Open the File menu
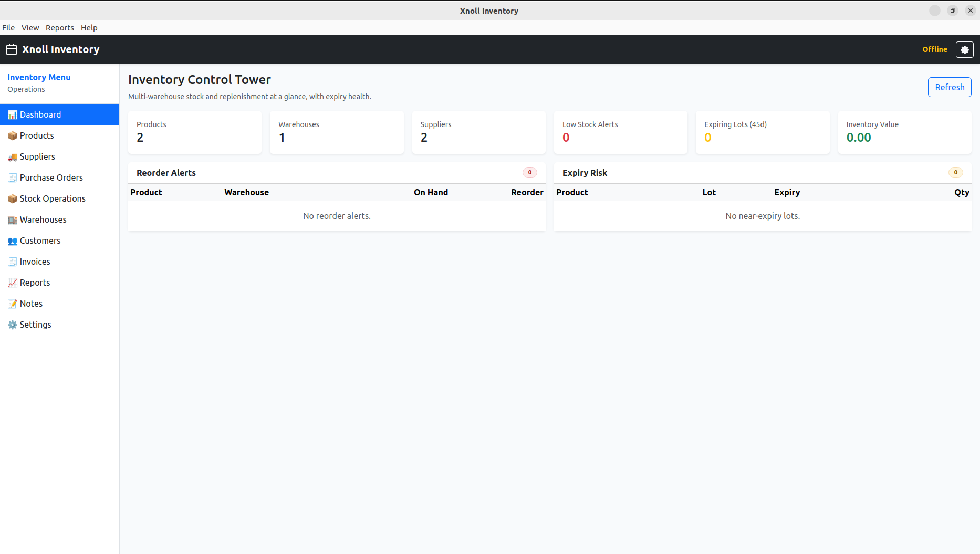The width and height of the screenshot is (980, 554). coord(8,28)
